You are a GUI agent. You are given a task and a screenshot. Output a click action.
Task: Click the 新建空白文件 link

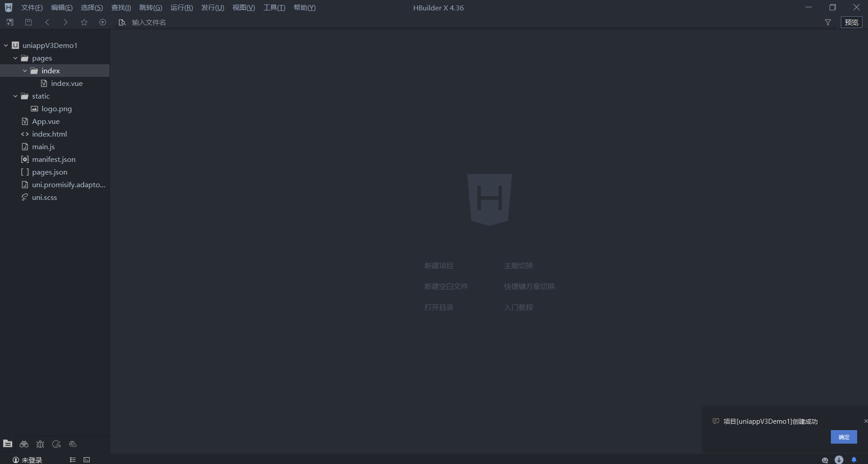point(446,286)
